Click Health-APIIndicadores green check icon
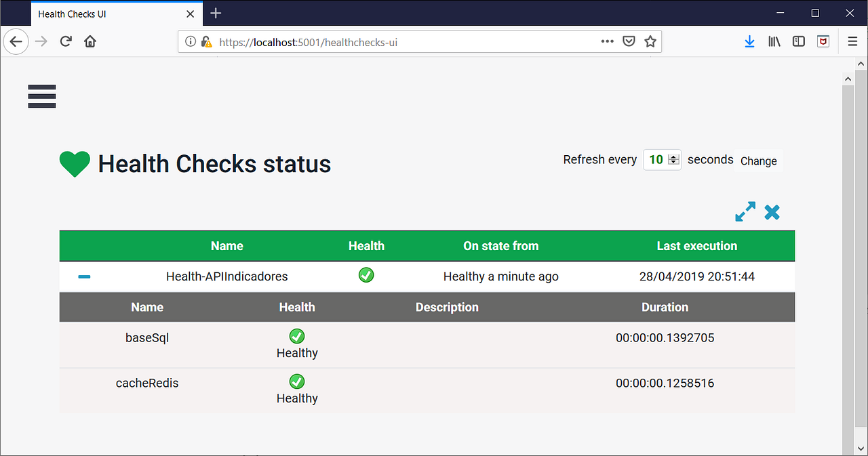This screenshot has width=868, height=456. click(366, 275)
